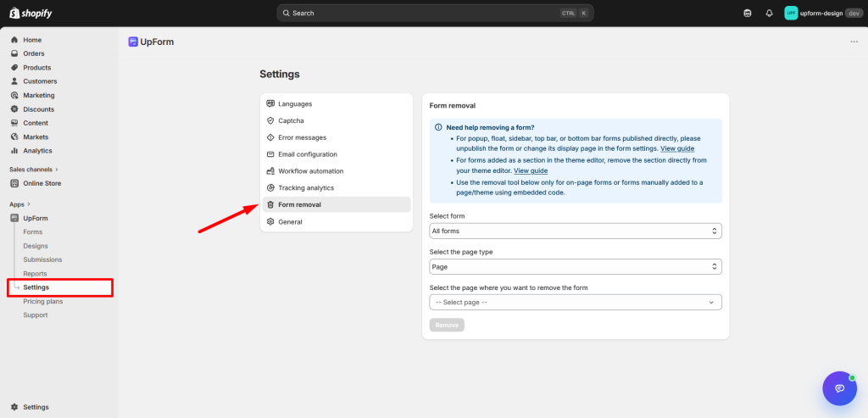Image resolution: width=868 pixels, height=418 pixels.
Task: Click the General gear icon
Action: [x=270, y=221]
